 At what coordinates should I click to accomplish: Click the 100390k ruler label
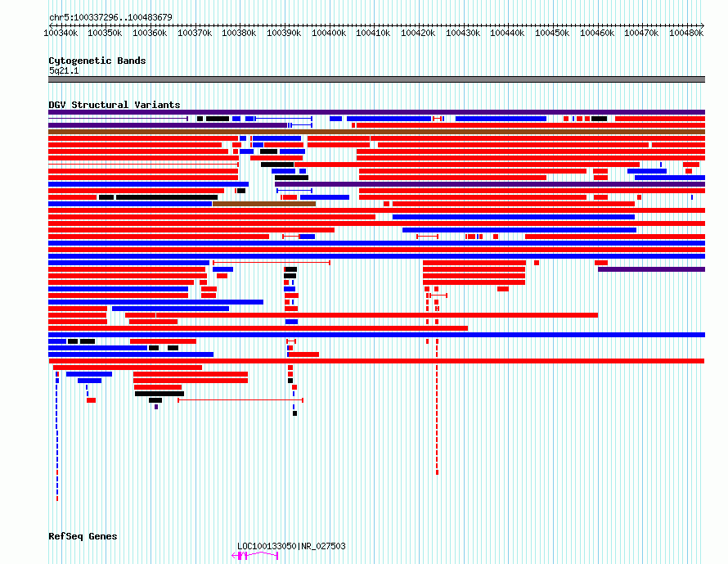tap(284, 33)
